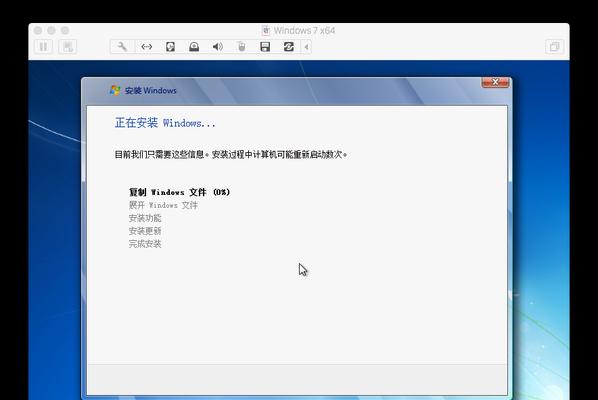Click the network adapter arrows icon

coord(146,47)
